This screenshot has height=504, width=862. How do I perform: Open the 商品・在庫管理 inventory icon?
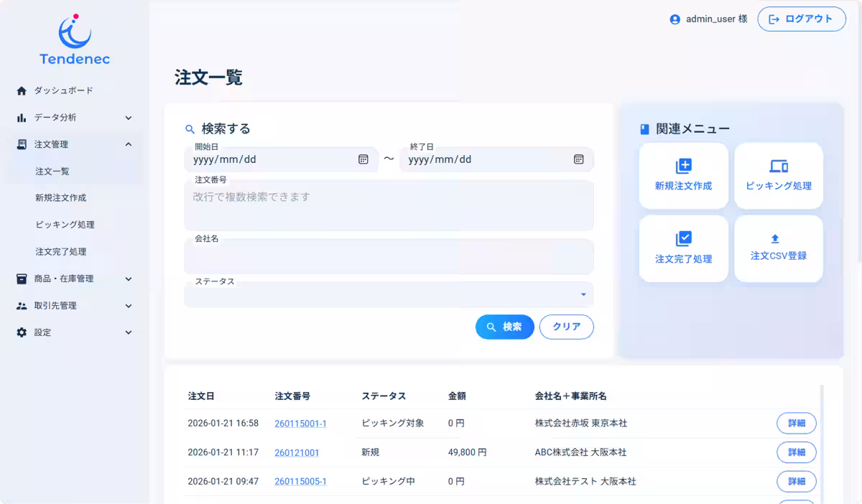[22, 279]
